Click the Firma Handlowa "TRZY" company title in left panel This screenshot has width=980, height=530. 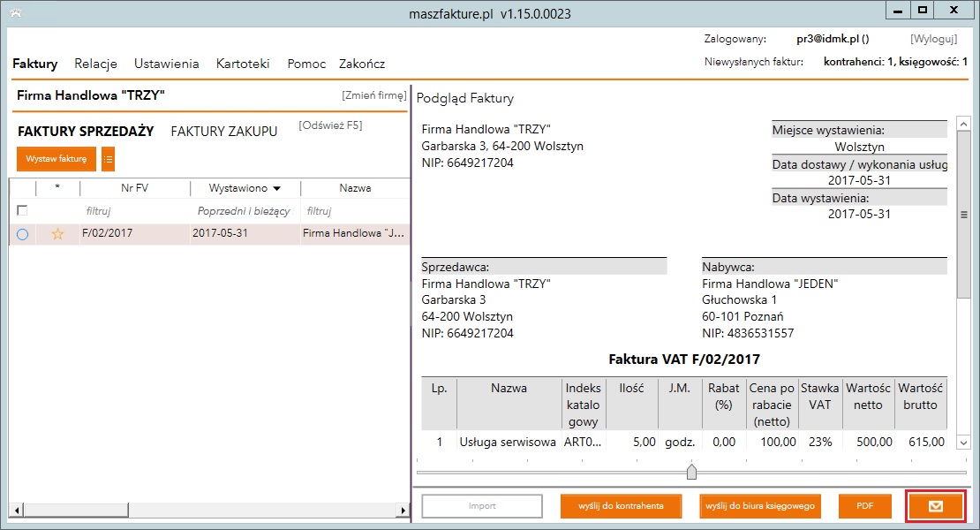(91, 95)
